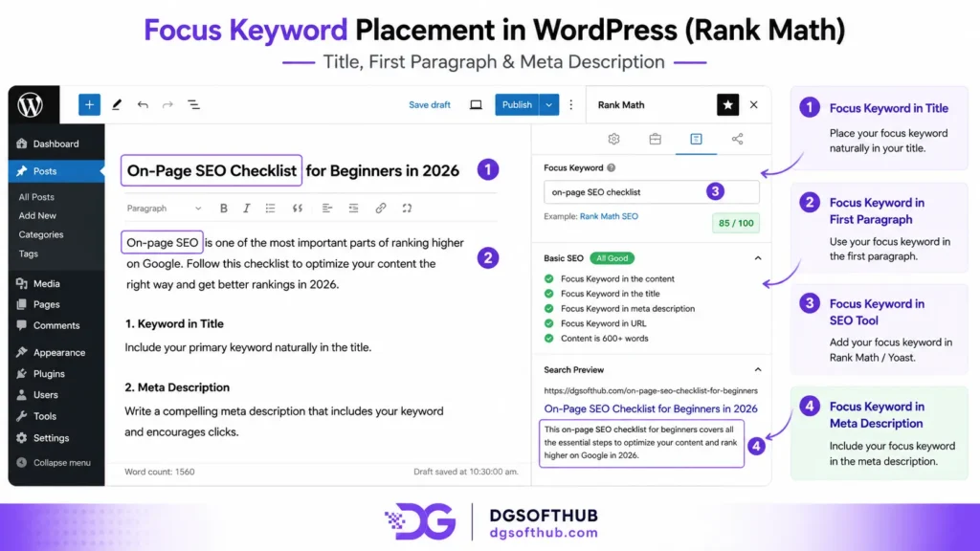Screen dimensions: 980x551
Task: Click the WordPress logo icon
Action: click(30, 105)
